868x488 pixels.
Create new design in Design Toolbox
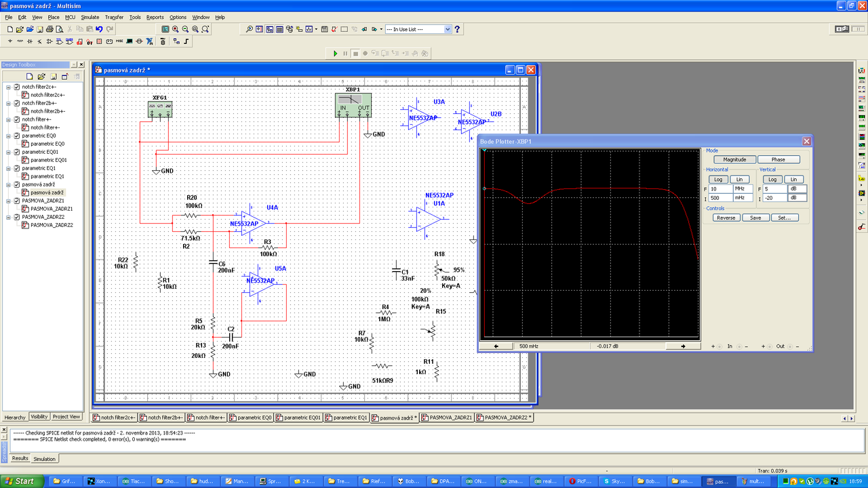29,77
